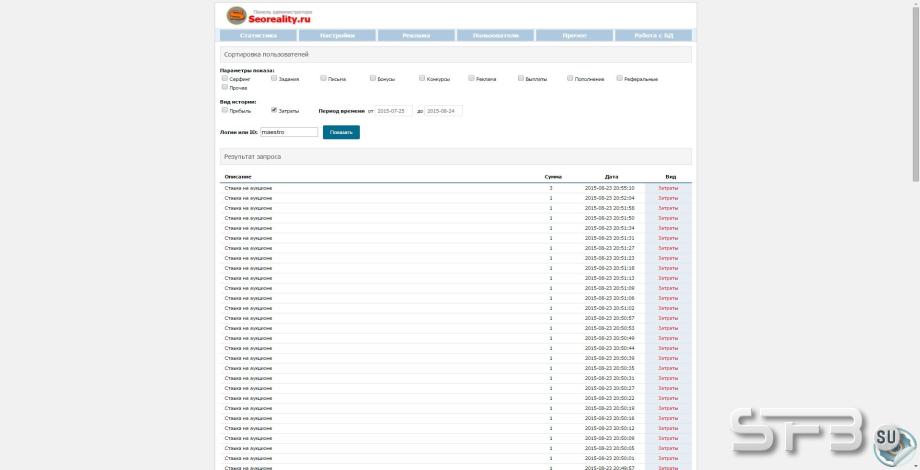Click the period end date field

[444, 110]
